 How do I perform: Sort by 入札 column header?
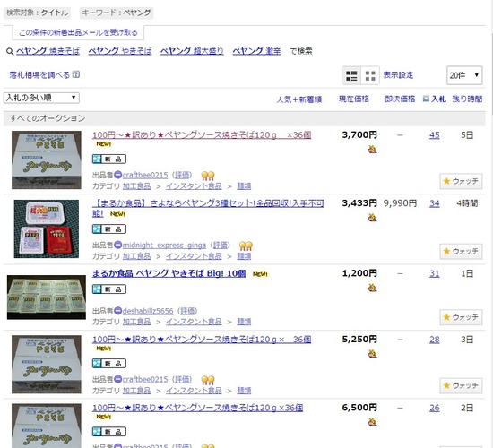coord(438,99)
